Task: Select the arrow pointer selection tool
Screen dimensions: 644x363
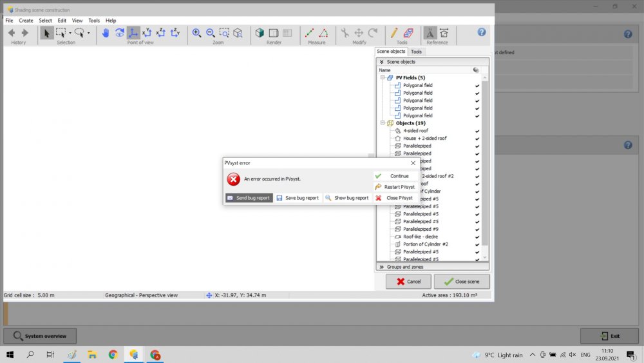Action: point(47,33)
